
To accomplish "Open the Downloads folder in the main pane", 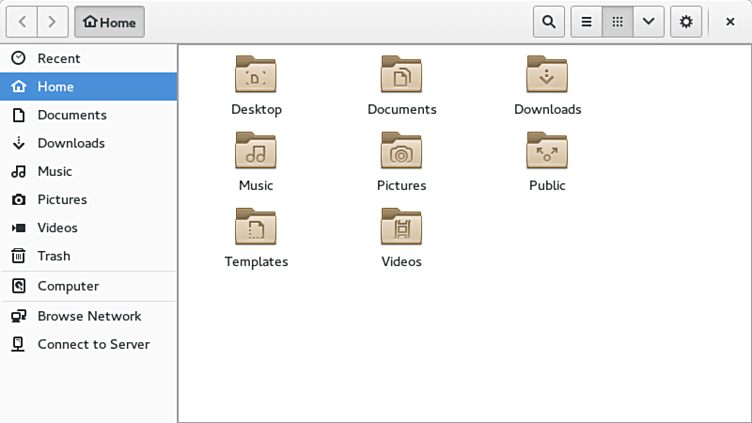I will pyautogui.click(x=547, y=76).
